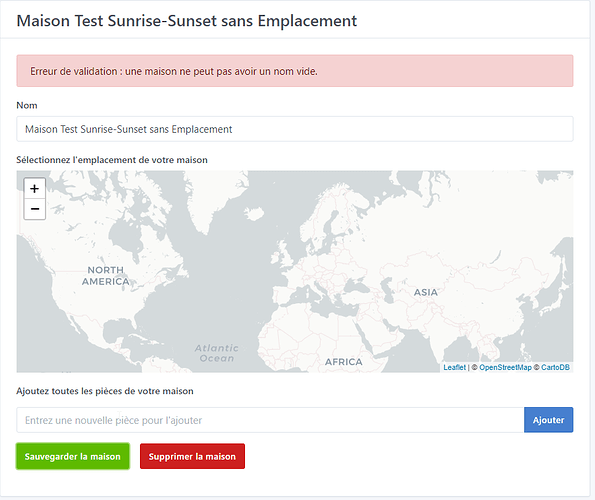Click the Nom input field
Viewport: 595px width, 500px height.
pyautogui.click(x=294, y=129)
